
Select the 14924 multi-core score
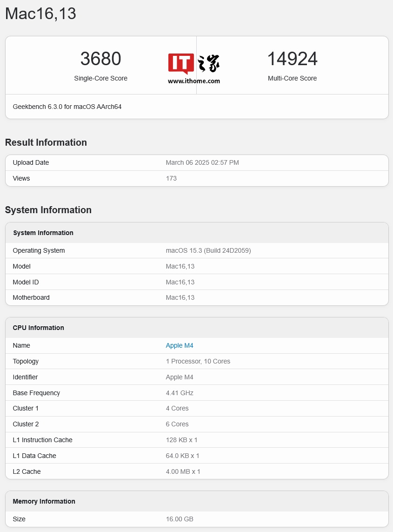coord(292,59)
